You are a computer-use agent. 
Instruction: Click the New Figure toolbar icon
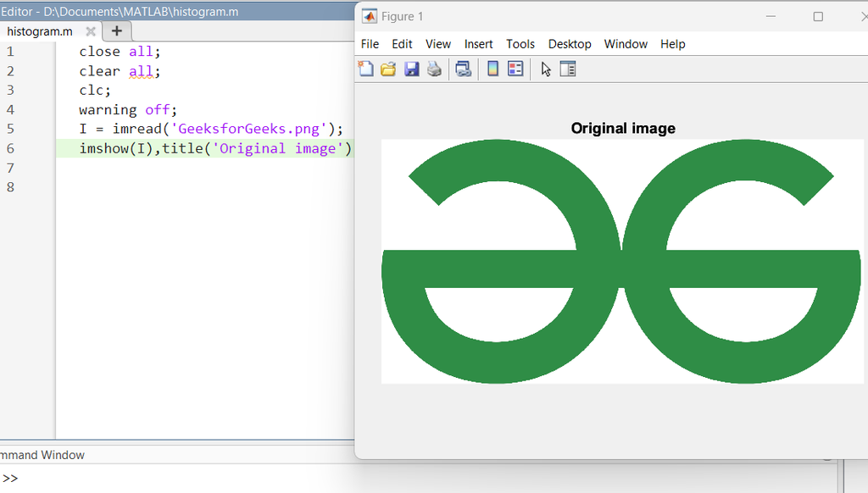pos(366,69)
